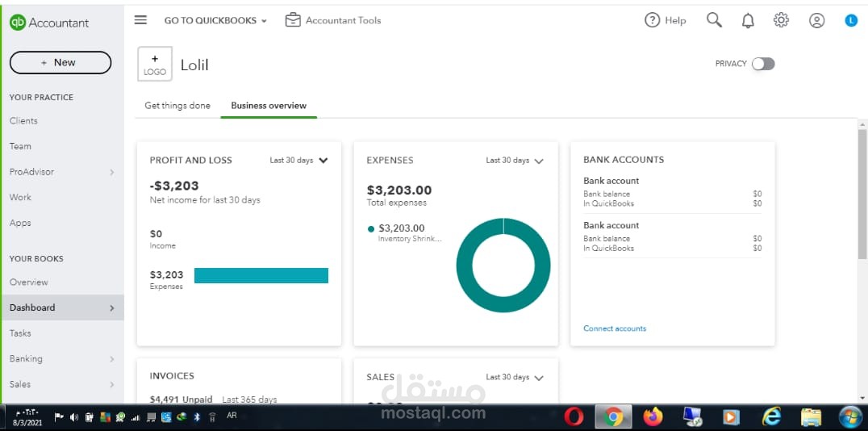Image resolution: width=868 pixels, height=431 pixels.
Task: Click $3,203.00 Inventory Shrink... legend entry
Action: 410,232
